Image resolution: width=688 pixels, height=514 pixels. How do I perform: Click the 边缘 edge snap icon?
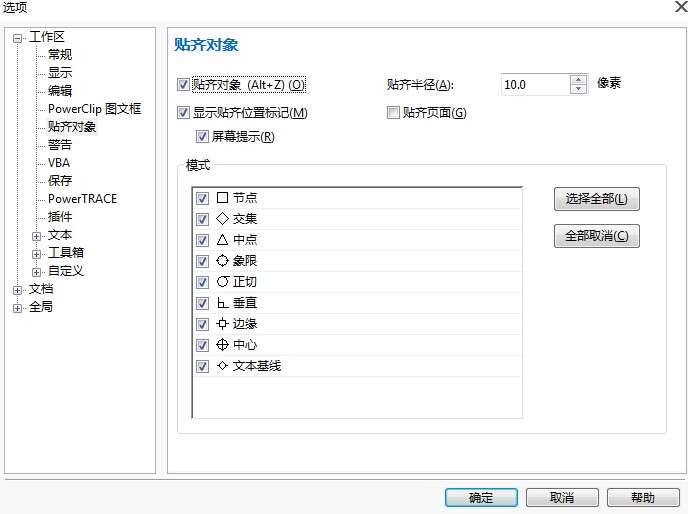point(222,323)
